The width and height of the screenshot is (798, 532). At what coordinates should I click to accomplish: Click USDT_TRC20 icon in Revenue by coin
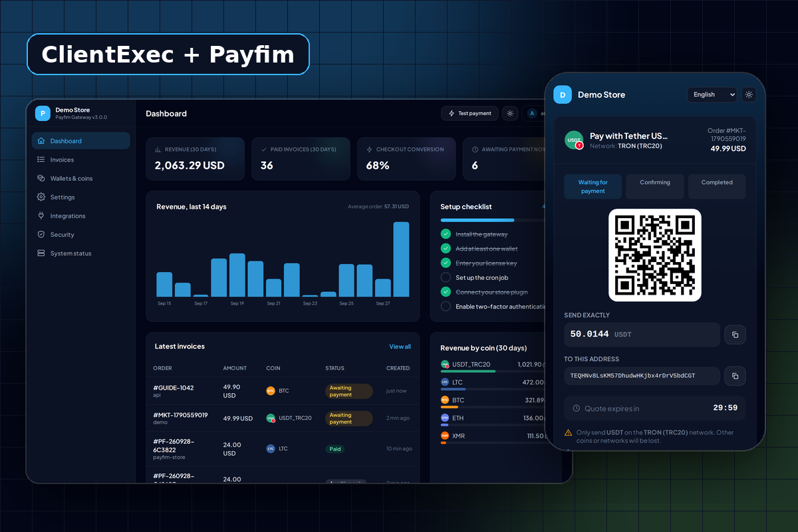pyautogui.click(x=445, y=364)
